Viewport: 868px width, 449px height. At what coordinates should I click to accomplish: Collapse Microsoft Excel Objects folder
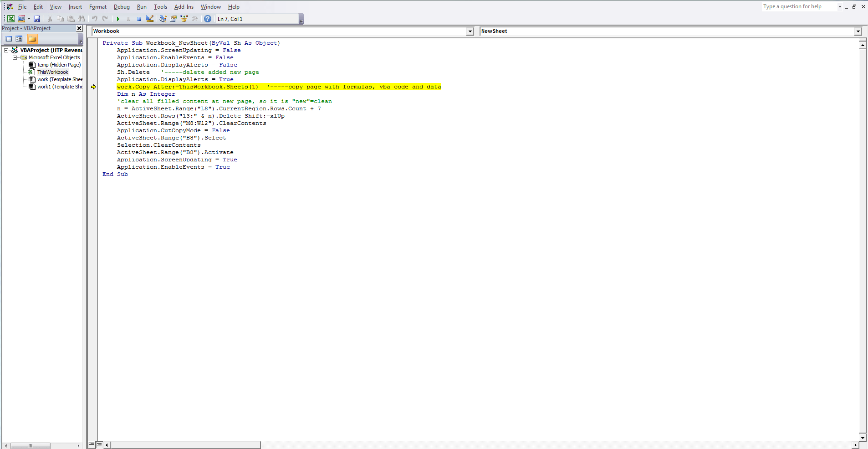(15, 57)
